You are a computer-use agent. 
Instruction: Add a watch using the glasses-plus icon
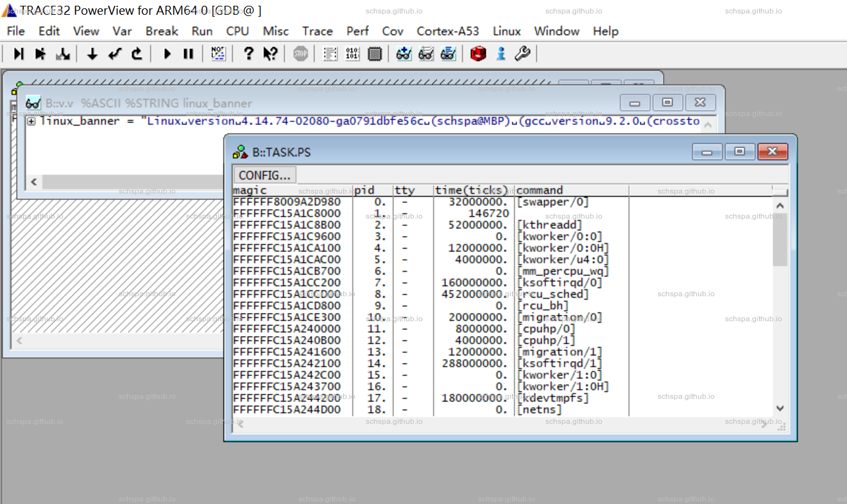[x=404, y=54]
